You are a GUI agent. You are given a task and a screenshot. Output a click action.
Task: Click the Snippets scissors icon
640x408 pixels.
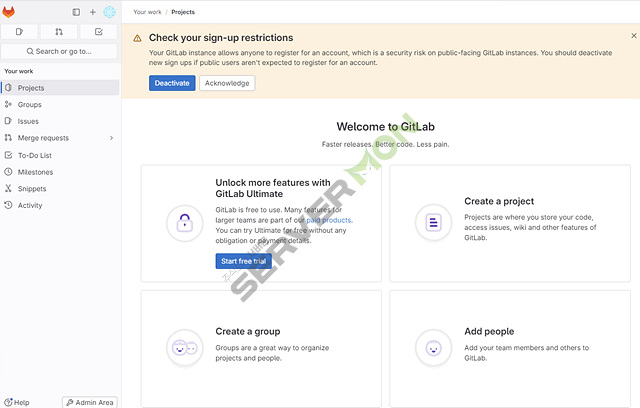click(8, 188)
